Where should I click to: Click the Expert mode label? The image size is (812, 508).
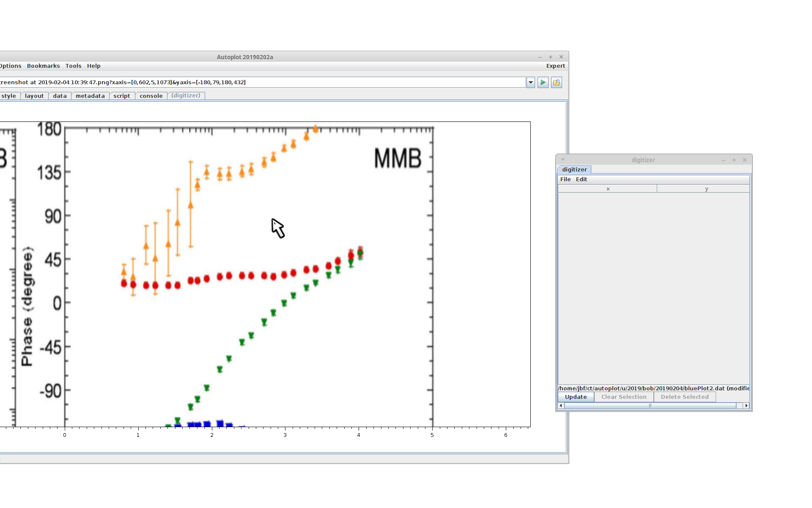click(555, 66)
